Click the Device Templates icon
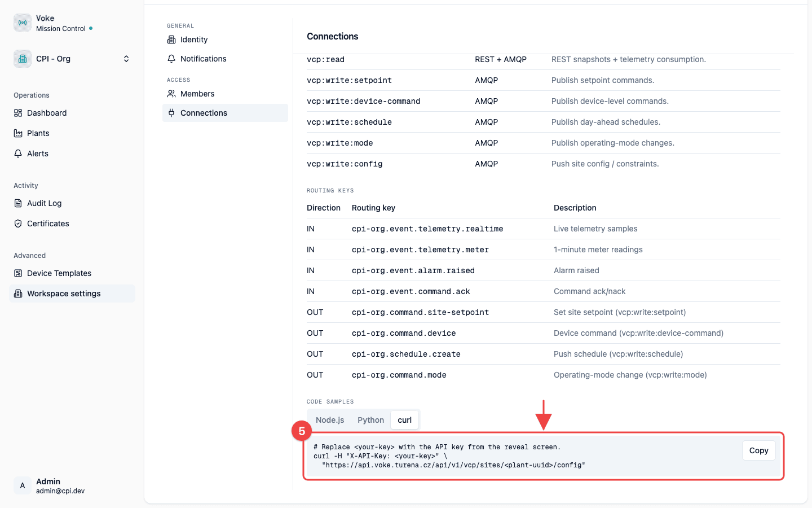 point(18,273)
